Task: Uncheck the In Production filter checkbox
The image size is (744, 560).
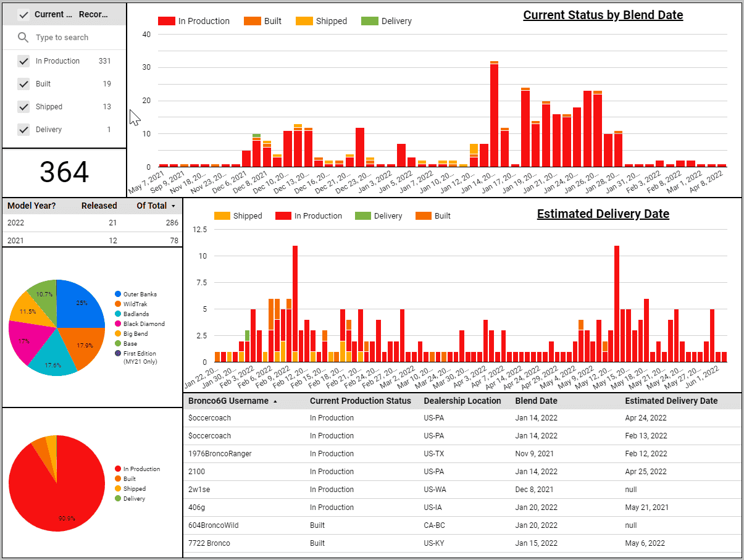Action: pos(23,61)
